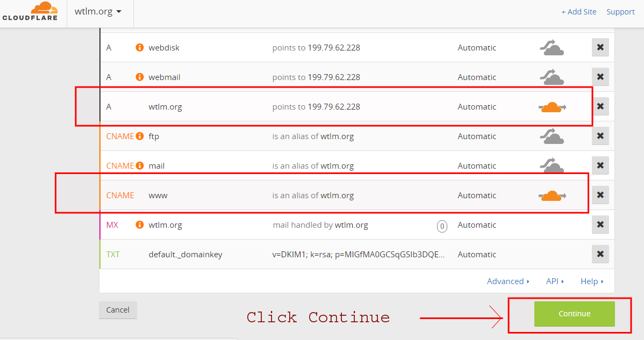Open the Help link below records

coord(592,281)
